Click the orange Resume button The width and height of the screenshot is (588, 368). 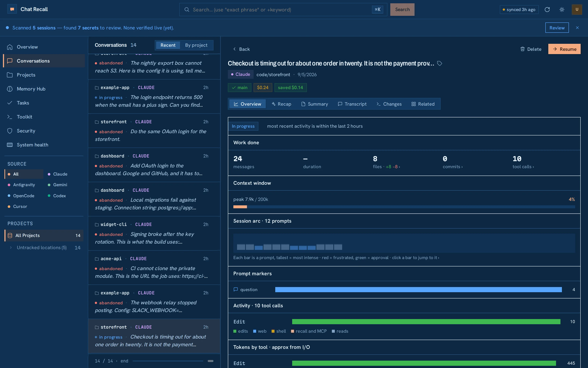[x=564, y=49]
